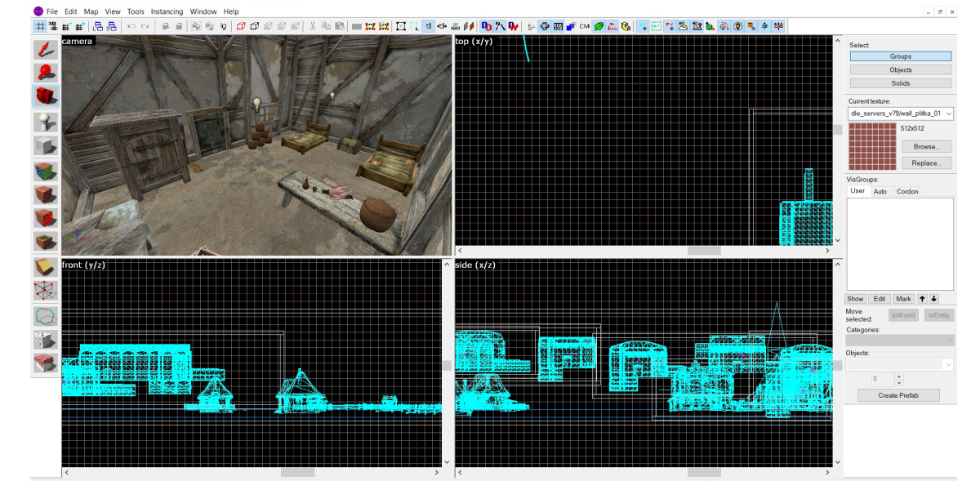This screenshot has height=490, width=980.
Task: Click the Redo arrow icon
Action: tap(145, 26)
